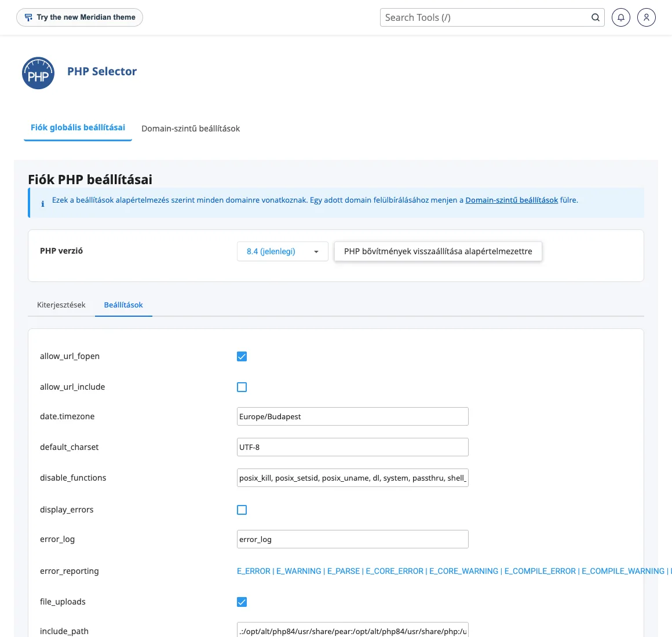Click the disable_functions label
672x637 pixels.
click(x=74, y=478)
